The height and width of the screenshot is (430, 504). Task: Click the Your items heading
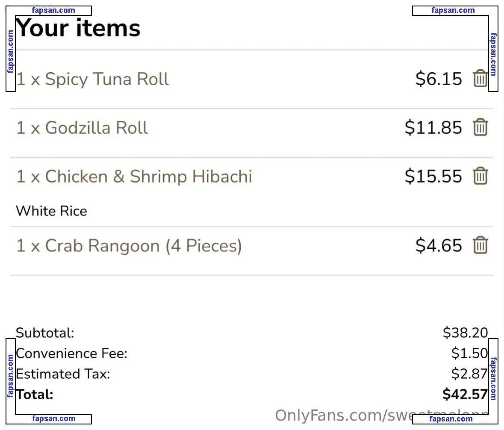(78, 28)
